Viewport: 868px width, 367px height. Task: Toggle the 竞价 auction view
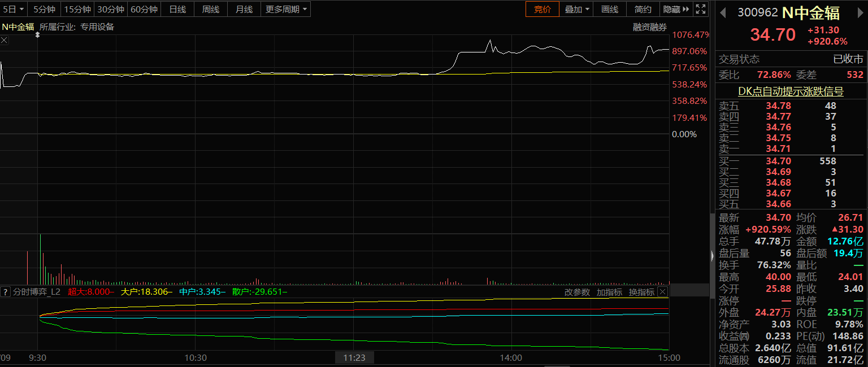tap(542, 9)
